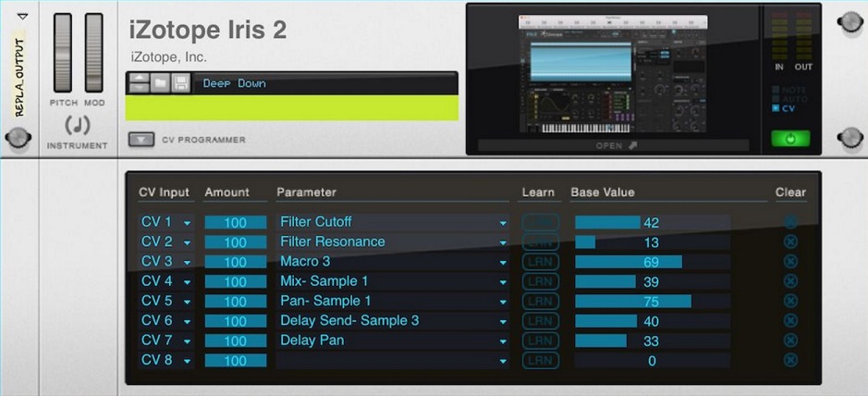Image resolution: width=868 pixels, height=396 pixels.
Task: Clear the CV 5 Pan- Sample 1 assignment
Action: pyautogui.click(x=790, y=301)
